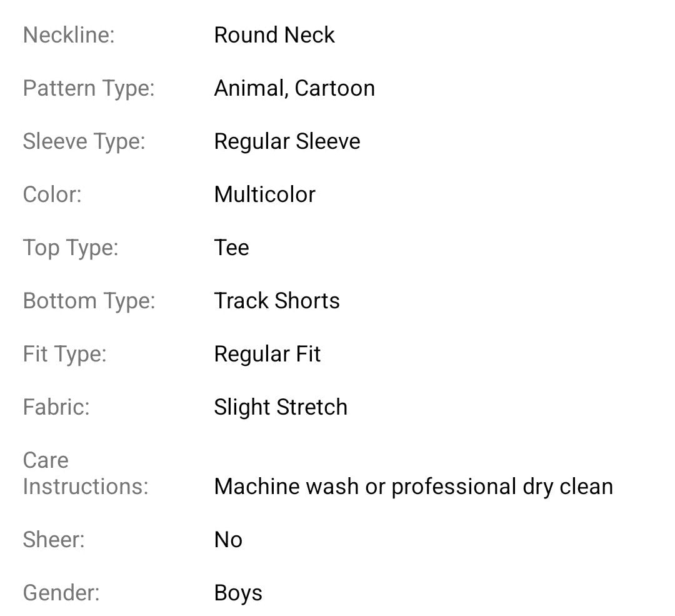Click the Fabric label
Screen dimensions: 675x616
pos(56,407)
